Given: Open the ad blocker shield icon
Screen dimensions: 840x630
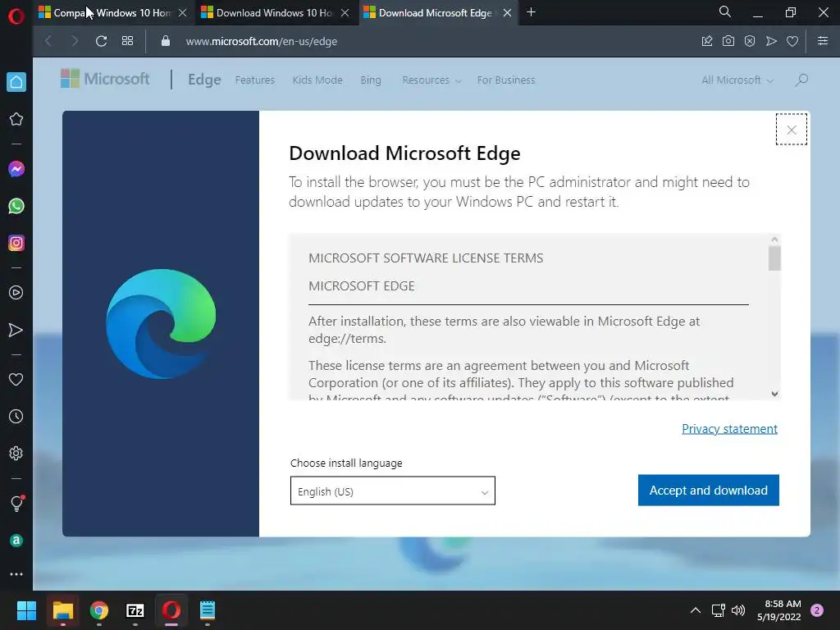Looking at the screenshot, I should (750, 41).
